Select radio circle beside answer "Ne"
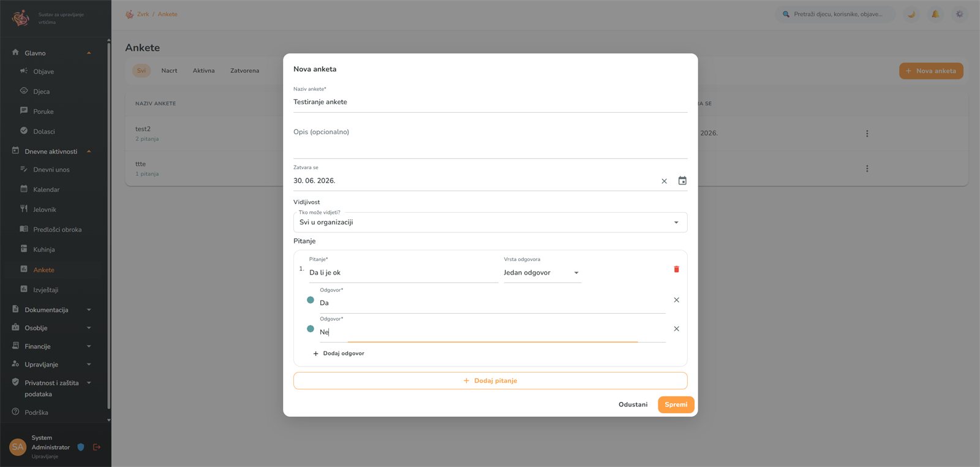Viewport: 980px width, 467px height. (x=311, y=328)
